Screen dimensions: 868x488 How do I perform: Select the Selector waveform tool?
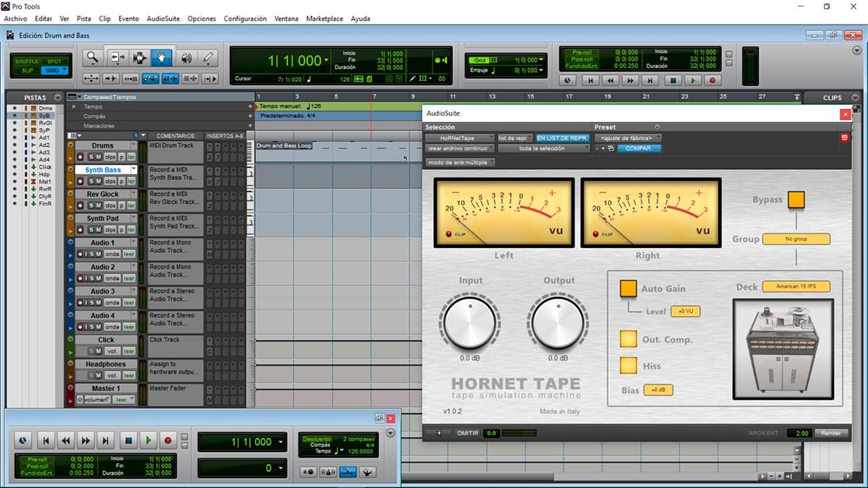tap(139, 58)
